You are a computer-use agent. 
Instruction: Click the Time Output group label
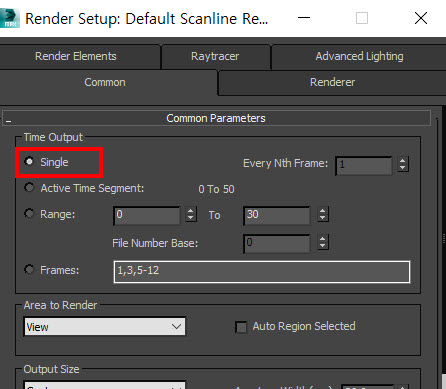[53, 137]
